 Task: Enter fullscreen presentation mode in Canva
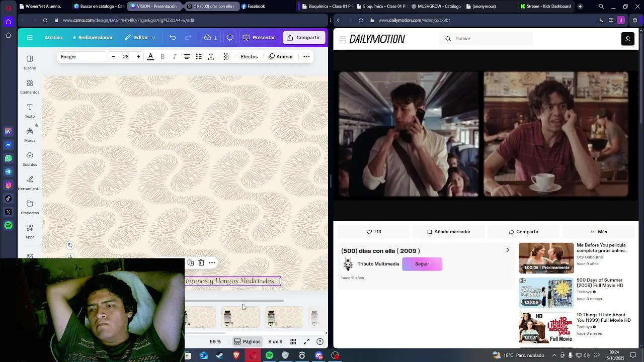pos(306,341)
